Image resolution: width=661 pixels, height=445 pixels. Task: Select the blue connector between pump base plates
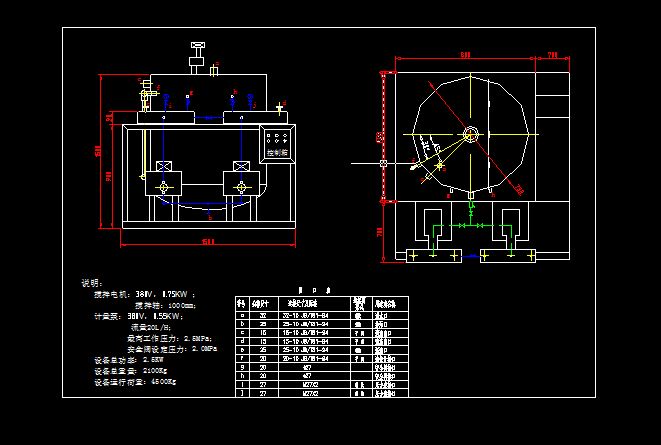tap(471, 256)
